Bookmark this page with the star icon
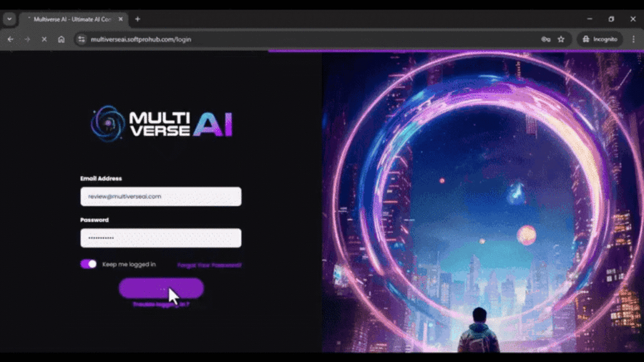Viewport: 644px width, 362px height. coord(561,39)
